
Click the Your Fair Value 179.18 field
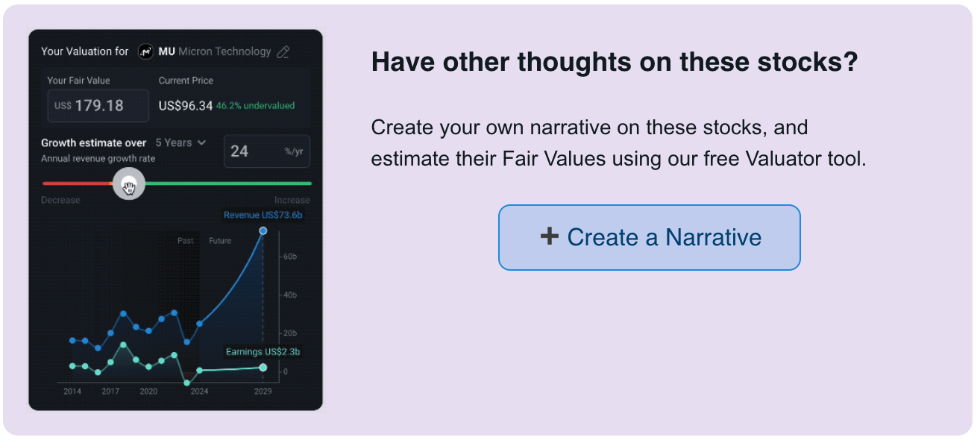98,106
